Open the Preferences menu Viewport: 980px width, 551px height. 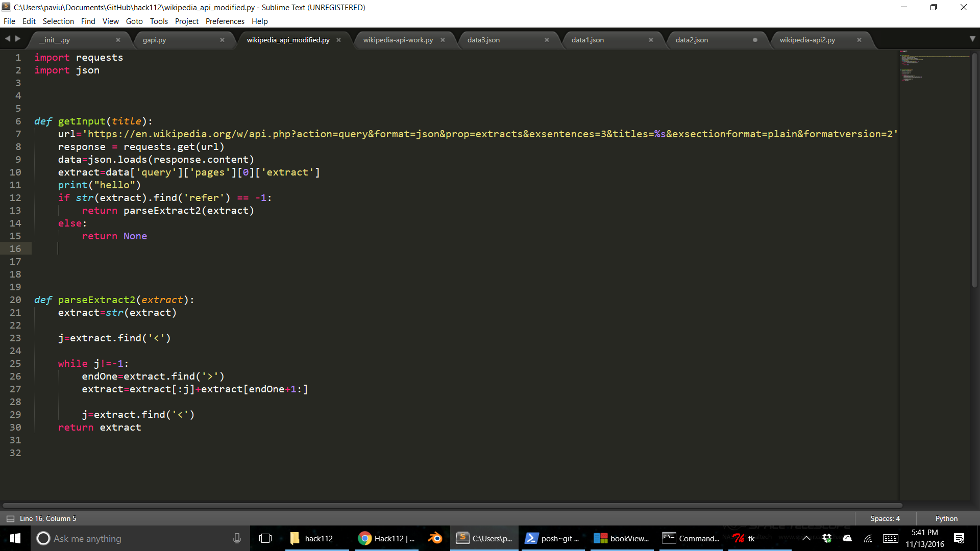point(225,21)
